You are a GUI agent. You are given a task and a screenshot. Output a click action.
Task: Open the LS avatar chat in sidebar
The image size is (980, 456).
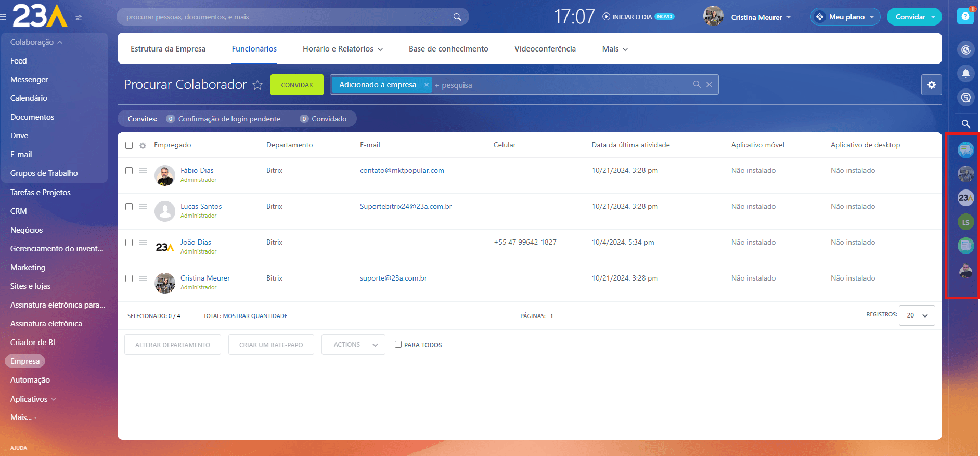(965, 222)
